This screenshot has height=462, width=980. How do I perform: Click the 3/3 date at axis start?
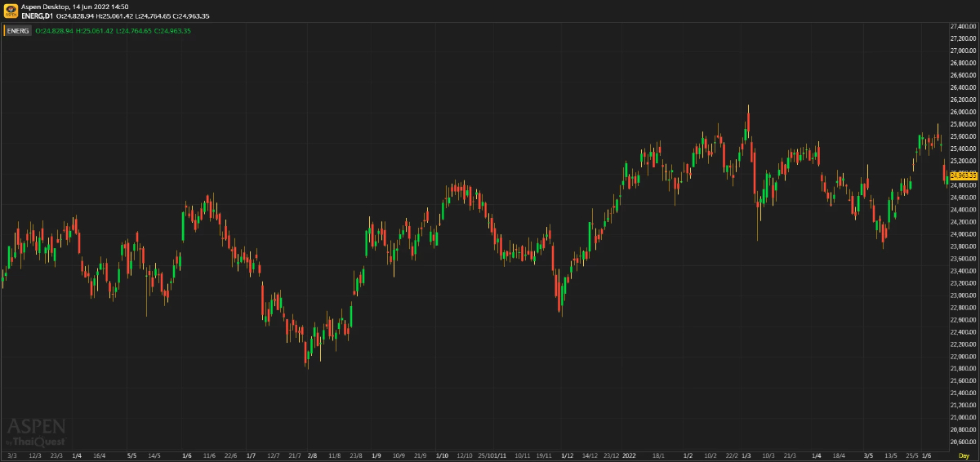(12, 455)
